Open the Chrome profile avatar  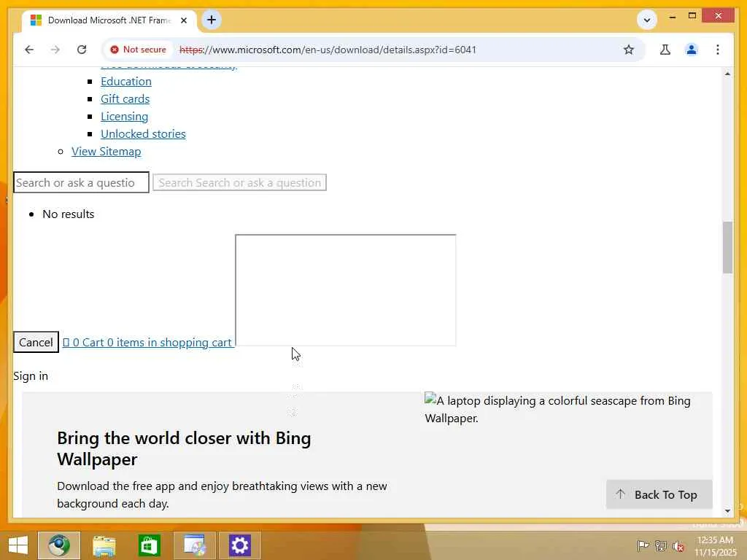[x=692, y=50]
